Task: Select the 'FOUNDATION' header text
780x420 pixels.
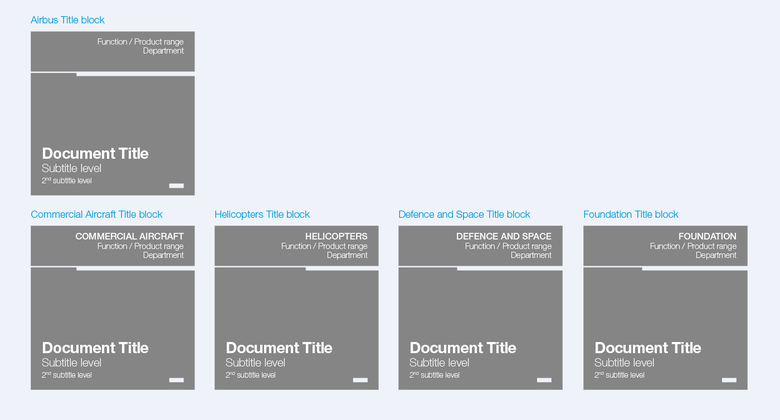Action: coord(707,236)
